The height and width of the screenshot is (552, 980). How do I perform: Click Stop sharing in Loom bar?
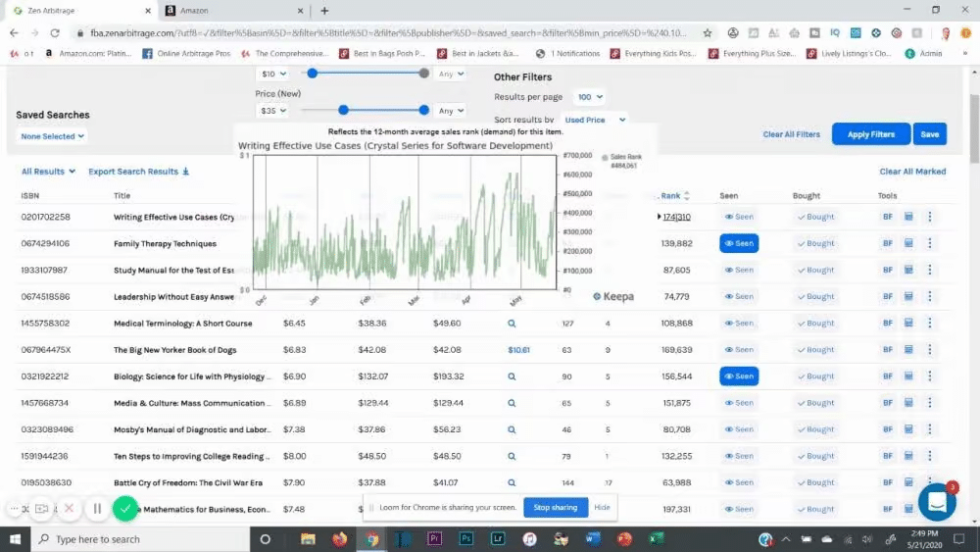[x=555, y=507]
